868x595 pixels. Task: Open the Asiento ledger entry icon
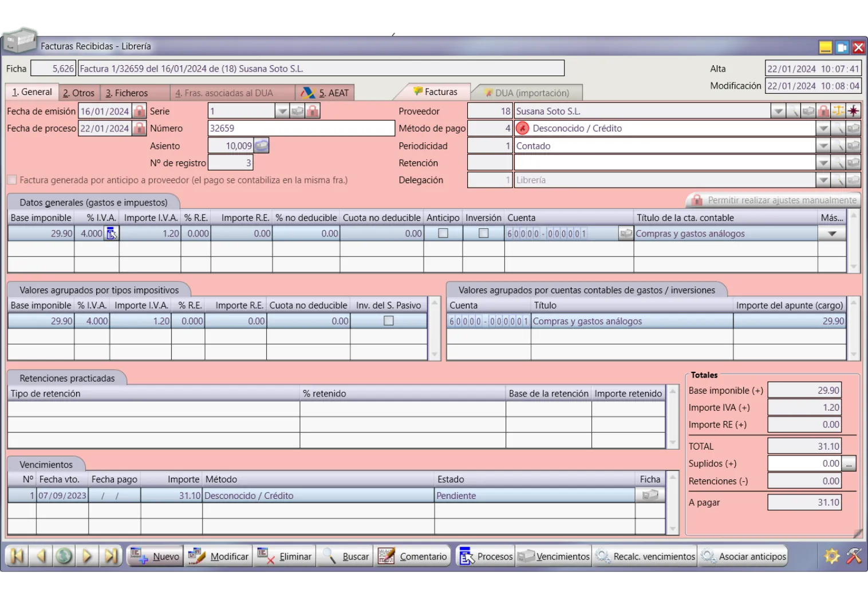click(x=262, y=146)
